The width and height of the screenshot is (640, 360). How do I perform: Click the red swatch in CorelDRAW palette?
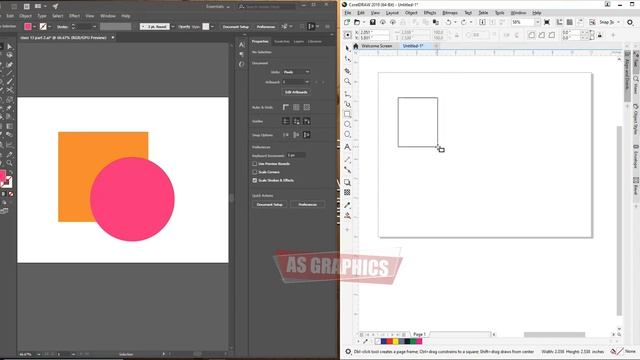389,341
